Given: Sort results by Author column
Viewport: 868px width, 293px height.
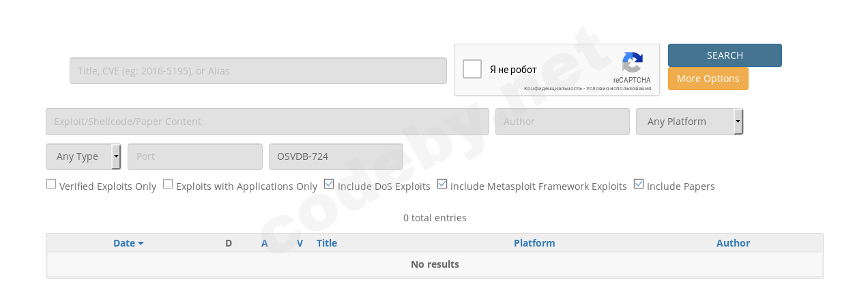Looking at the screenshot, I should (733, 243).
